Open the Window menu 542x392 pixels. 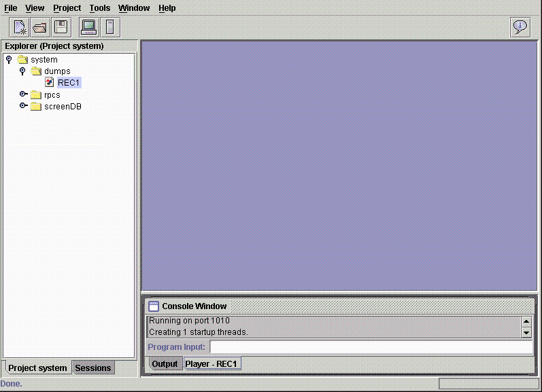[134, 7]
